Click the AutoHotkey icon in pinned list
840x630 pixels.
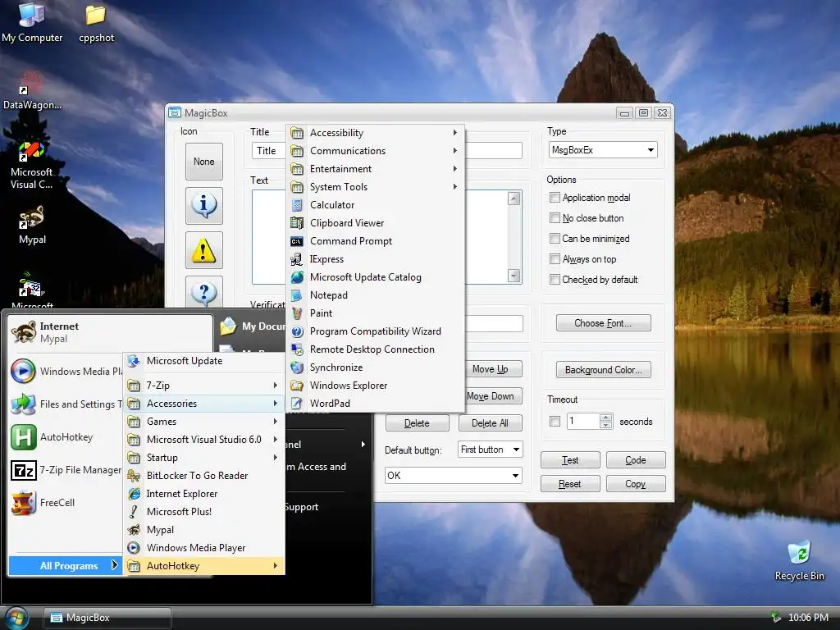(x=24, y=437)
